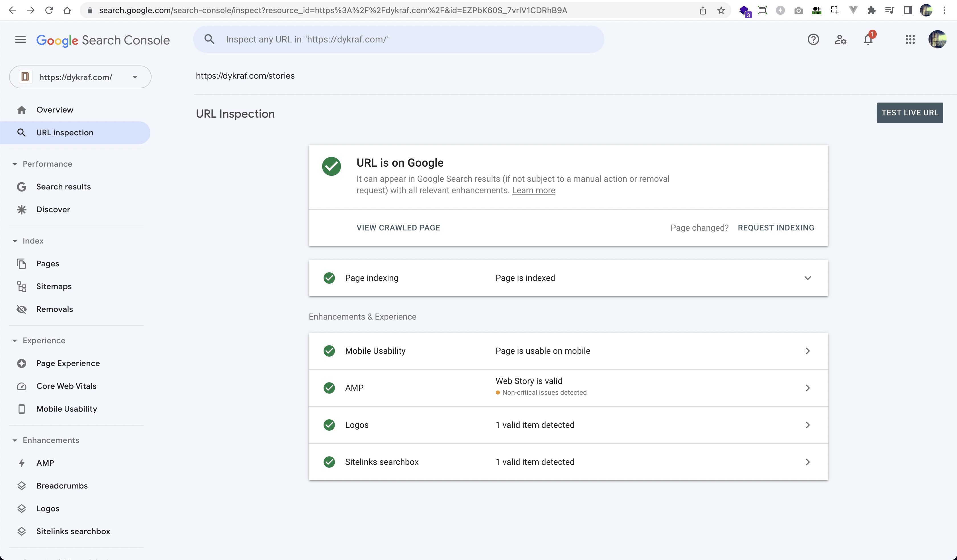
Task: Toggle the browser side panel icon
Action: 908,10
